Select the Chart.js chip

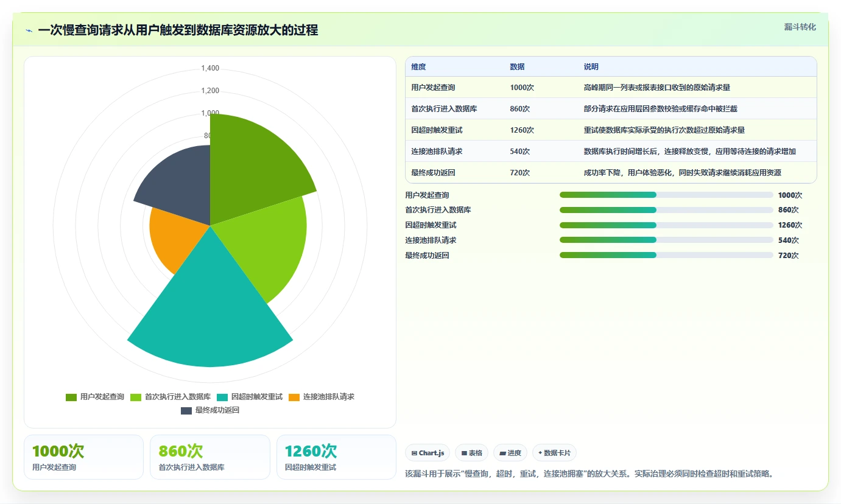point(428,453)
